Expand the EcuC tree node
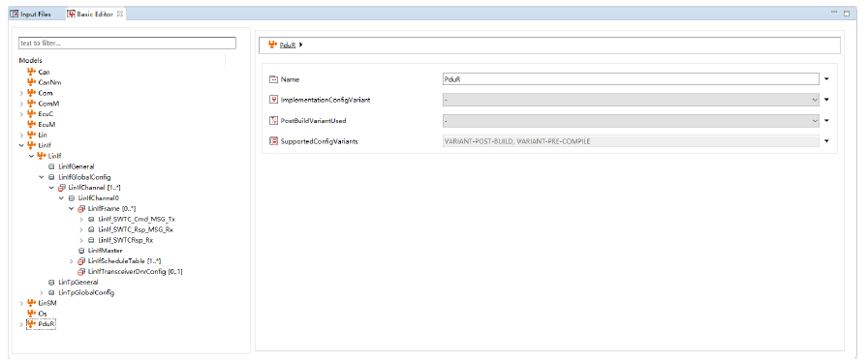The width and height of the screenshot is (868, 361). pyautogui.click(x=21, y=114)
